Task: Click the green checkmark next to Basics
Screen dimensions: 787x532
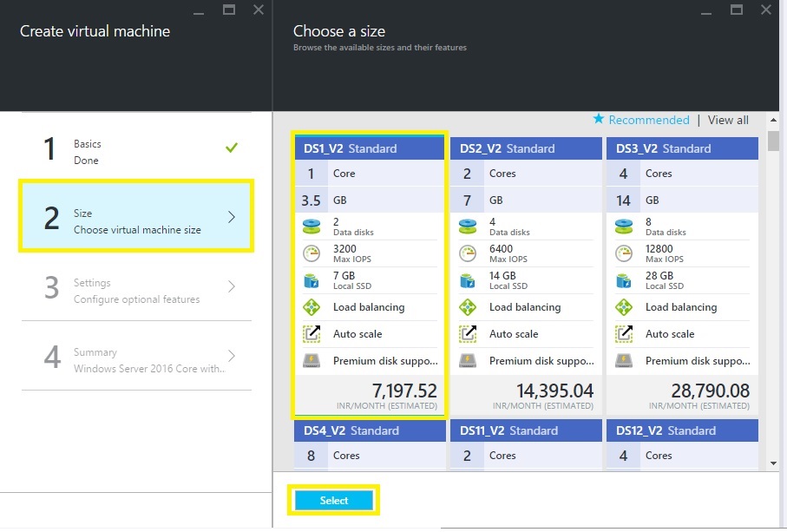Action: (232, 148)
